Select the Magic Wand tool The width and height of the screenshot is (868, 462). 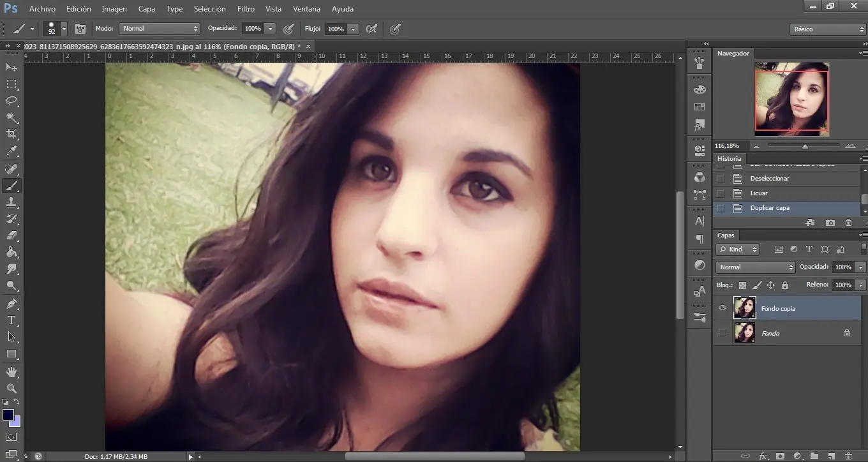(11, 117)
